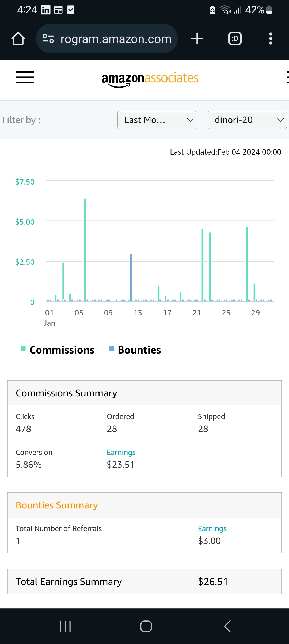Tap the battery indicator icon
This screenshot has width=289, height=644.
269,10
